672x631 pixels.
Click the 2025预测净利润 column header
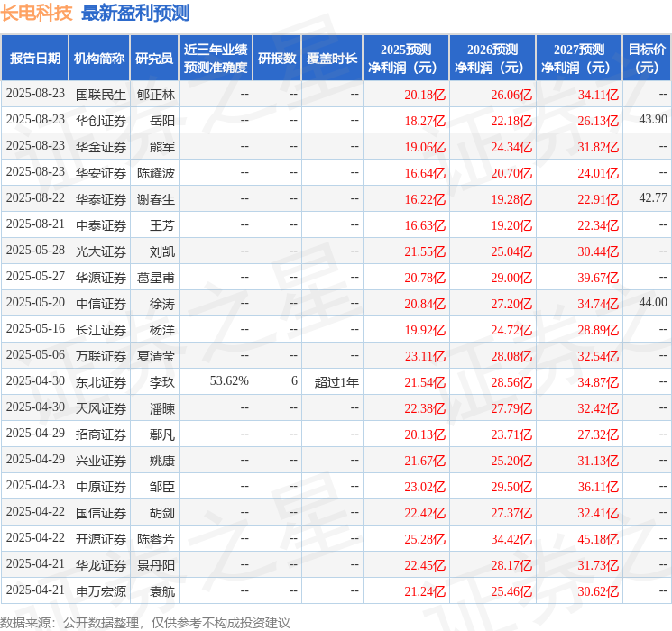pyautogui.click(x=406, y=59)
